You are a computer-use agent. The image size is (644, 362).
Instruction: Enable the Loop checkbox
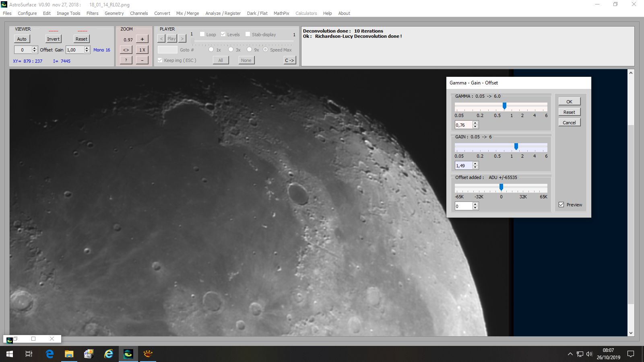click(x=202, y=34)
